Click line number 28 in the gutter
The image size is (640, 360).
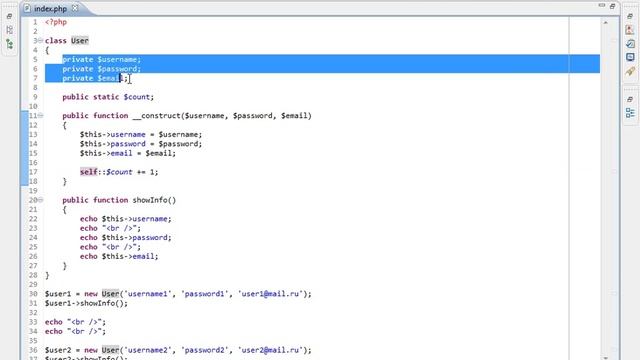33,275
